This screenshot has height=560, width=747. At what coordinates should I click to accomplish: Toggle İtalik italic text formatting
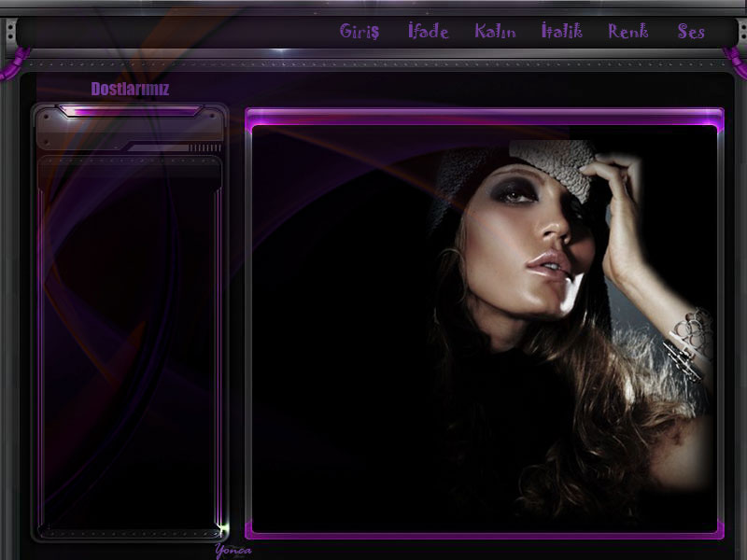pyautogui.click(x=562, y=32)
